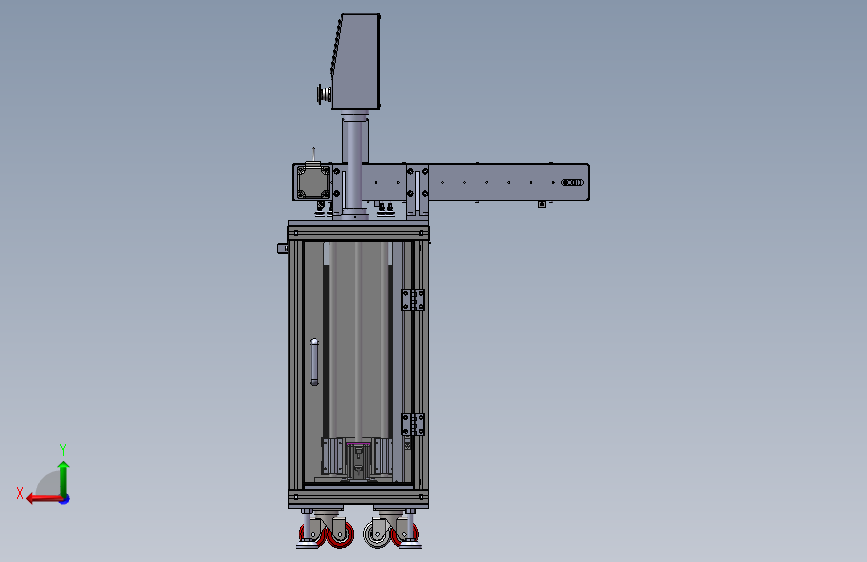Click the blue Z axis dot of the triad
The image size is (867, 562).
[x=65, y=499]
